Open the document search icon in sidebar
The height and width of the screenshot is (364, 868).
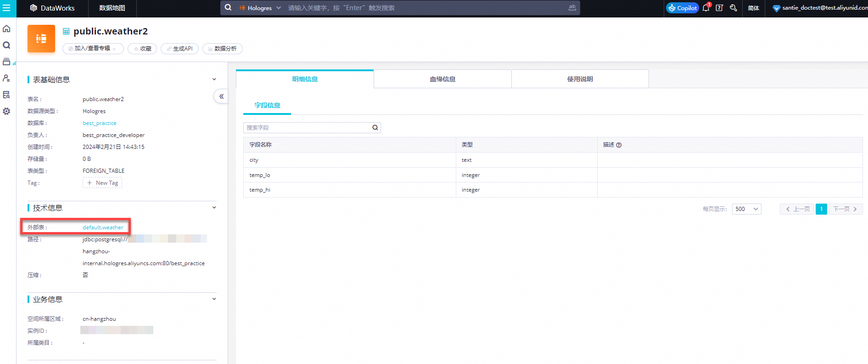6,95
